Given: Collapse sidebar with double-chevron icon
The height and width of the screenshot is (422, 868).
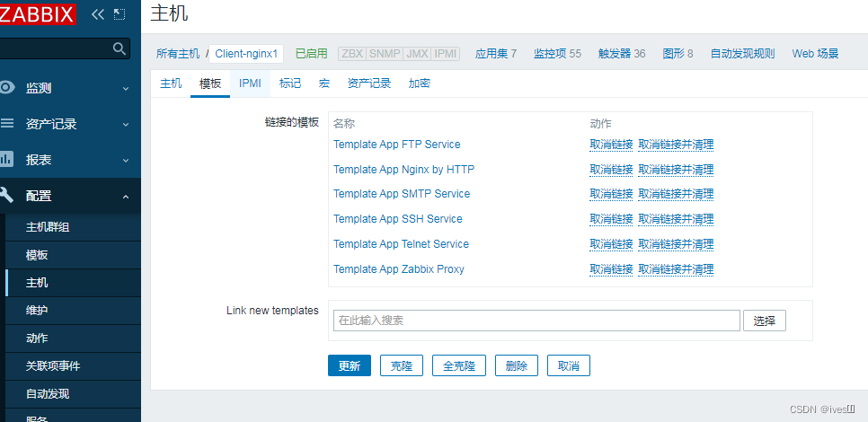Looking at the screenshot, I should (x=98, y=14).
